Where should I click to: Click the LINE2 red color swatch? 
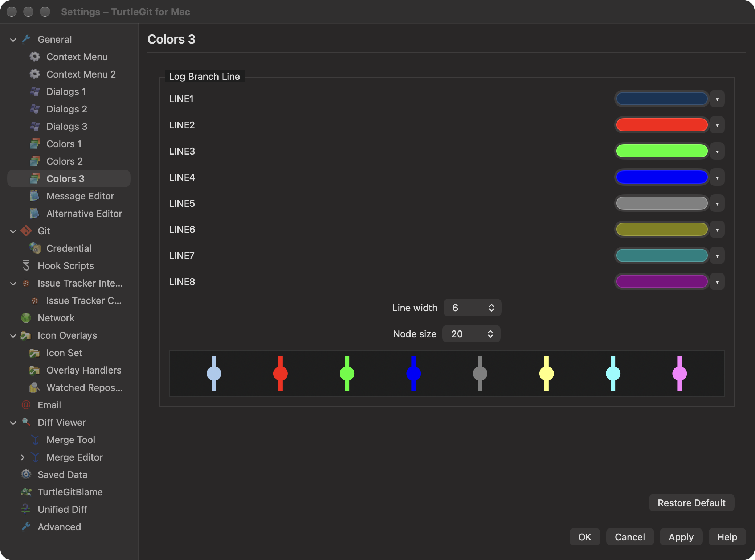662,125
